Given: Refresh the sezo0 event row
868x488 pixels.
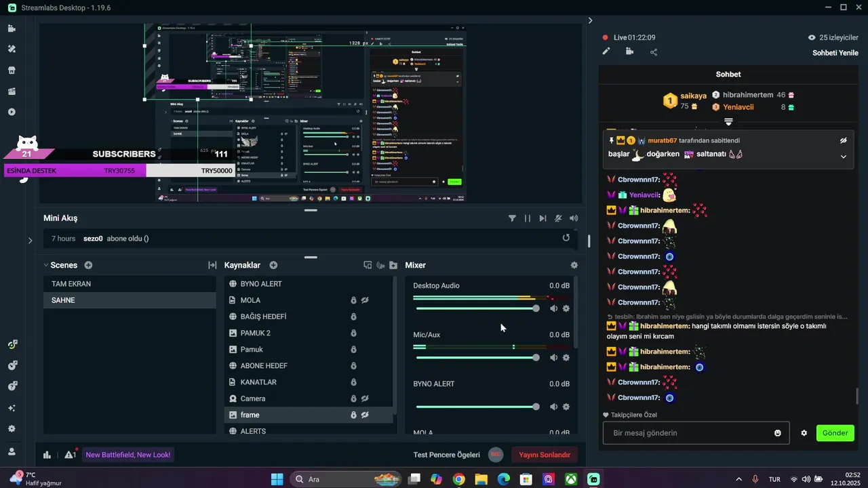Looking at the screenshot, I should coord(566,238).
